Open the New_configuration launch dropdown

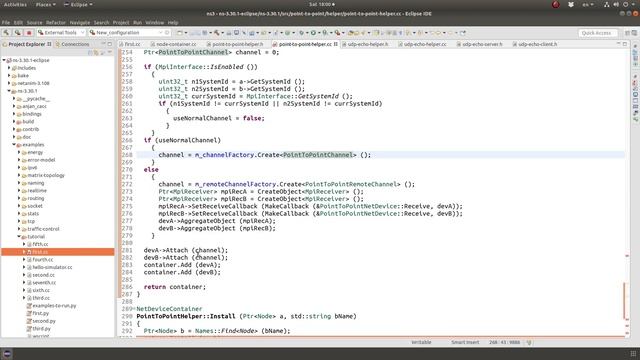[x=160, y=33]
